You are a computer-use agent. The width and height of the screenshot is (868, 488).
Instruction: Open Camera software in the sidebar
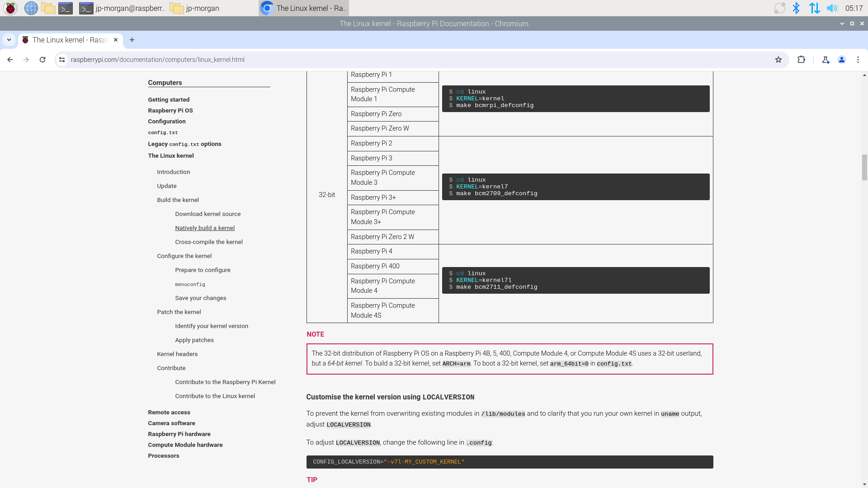coord(171,423)
